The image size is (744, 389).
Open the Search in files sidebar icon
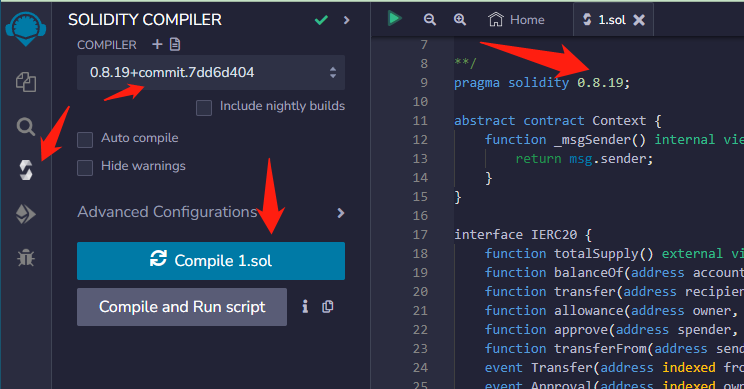coord(26,127)
